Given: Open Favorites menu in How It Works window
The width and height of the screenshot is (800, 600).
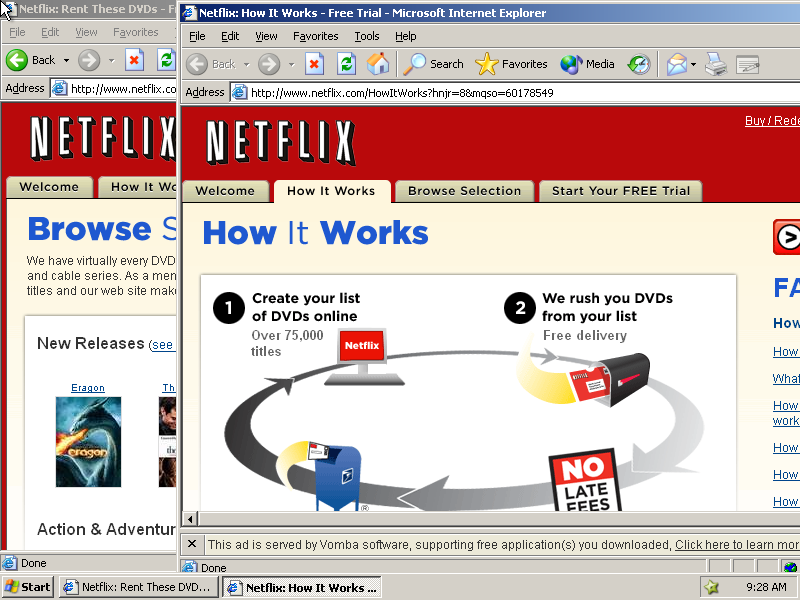Looking at the screenshot, I should pyautogui.click(x=315, y=36).
